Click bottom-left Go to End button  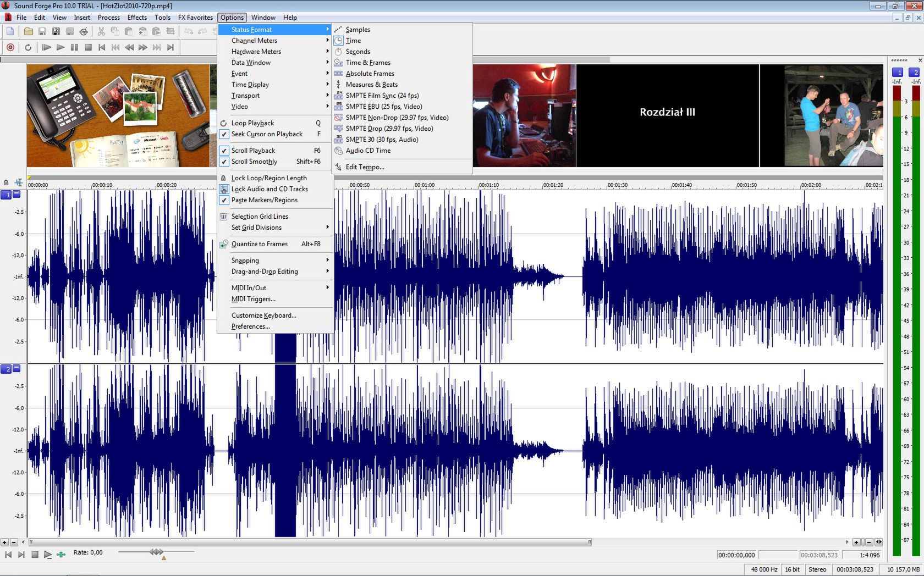coord(21,555)
